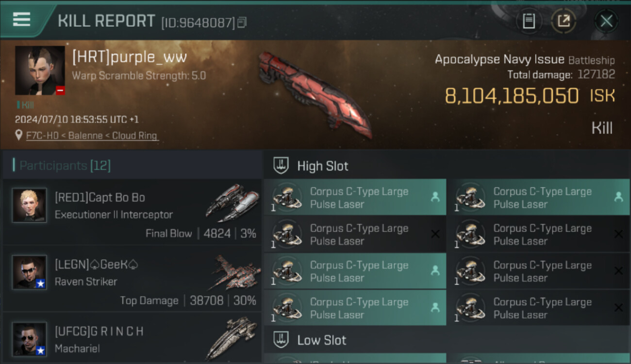Close the kill report window
This screenshot has width=631, height=364.
606,21
